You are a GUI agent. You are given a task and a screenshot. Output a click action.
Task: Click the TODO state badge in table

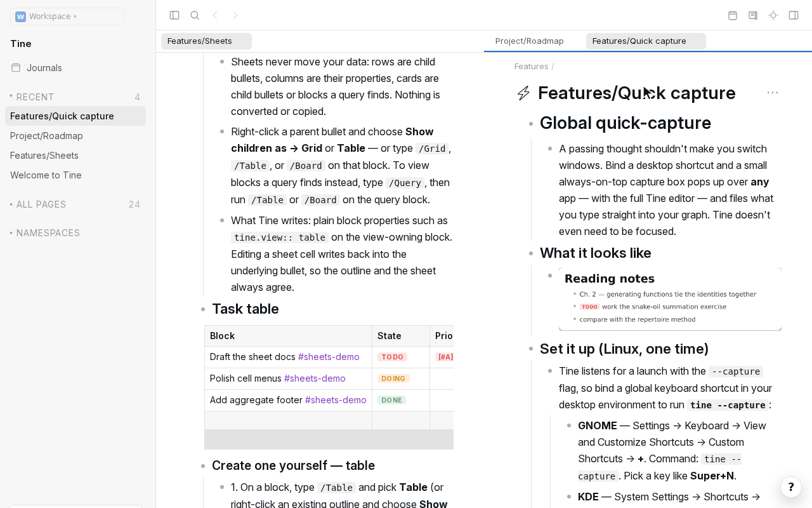point(392,357)
